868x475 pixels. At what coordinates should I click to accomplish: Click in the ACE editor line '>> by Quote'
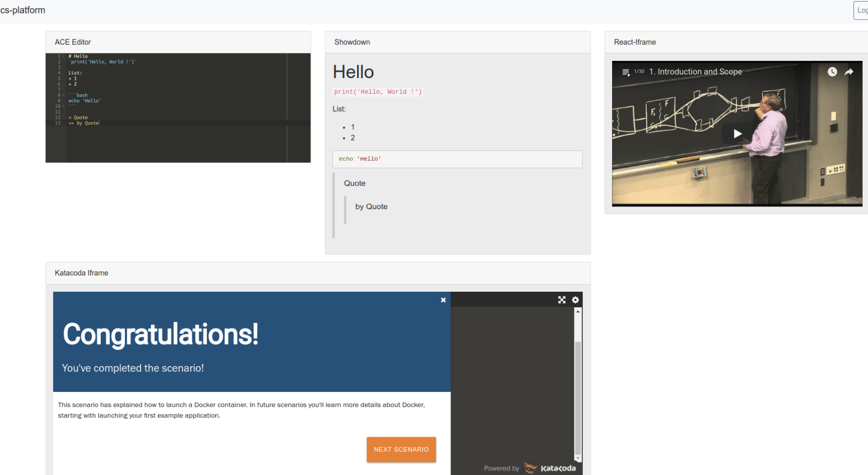click(x=84, y=123)
